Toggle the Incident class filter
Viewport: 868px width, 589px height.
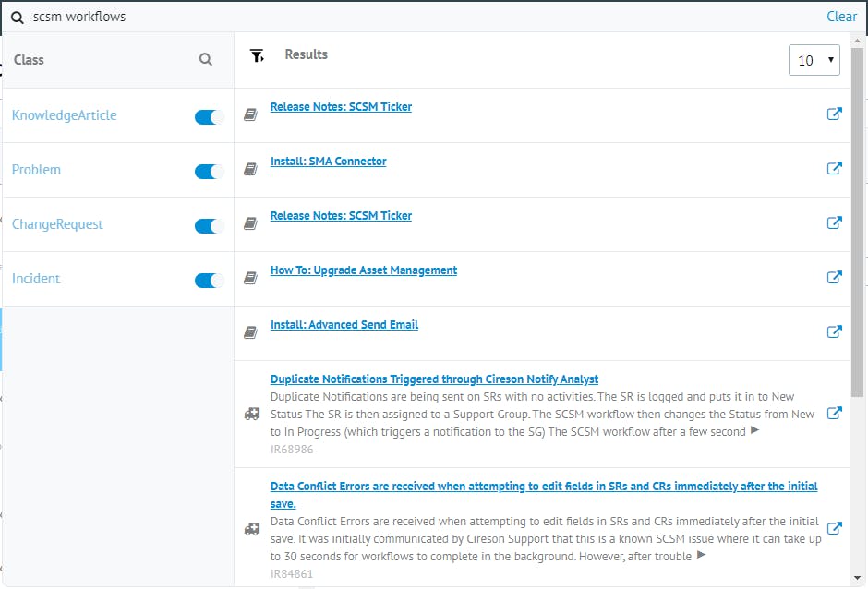(210, 281)
